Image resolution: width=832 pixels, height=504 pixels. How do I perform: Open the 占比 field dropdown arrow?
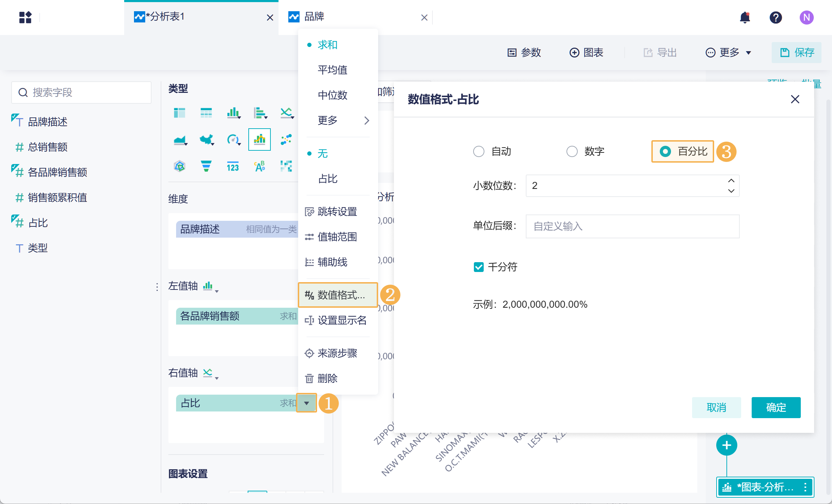coord(307,403)
